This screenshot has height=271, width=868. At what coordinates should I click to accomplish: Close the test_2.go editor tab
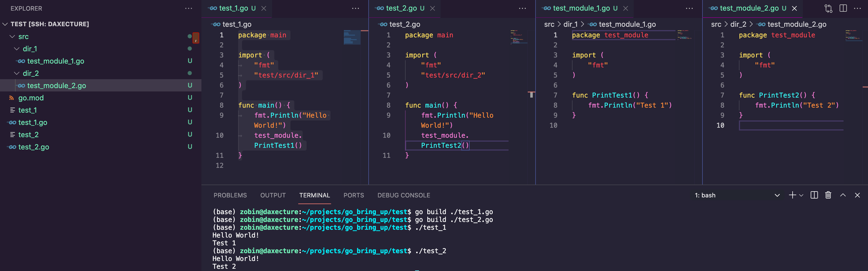tap(433, 8)
